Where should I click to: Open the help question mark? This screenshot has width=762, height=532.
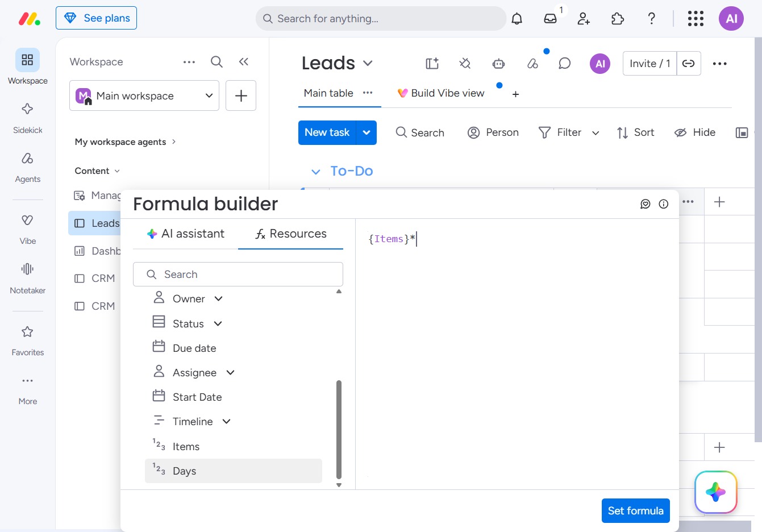(x=652, y=19)
